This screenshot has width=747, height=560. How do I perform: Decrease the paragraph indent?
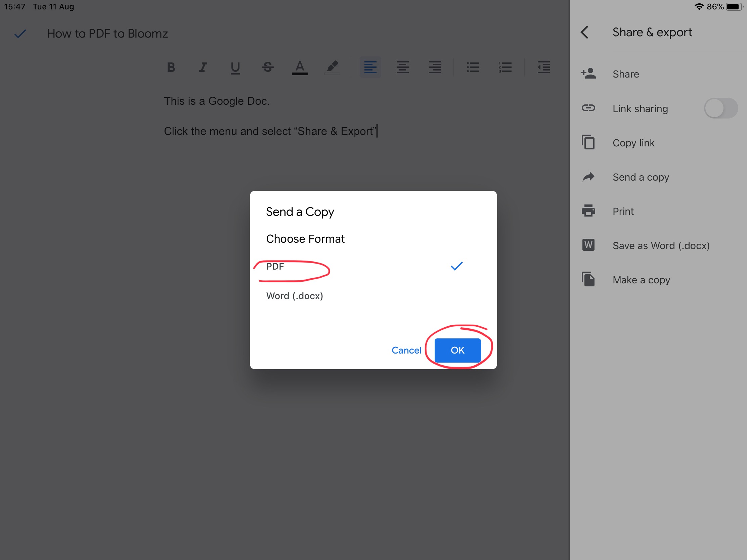pos(543,67)
